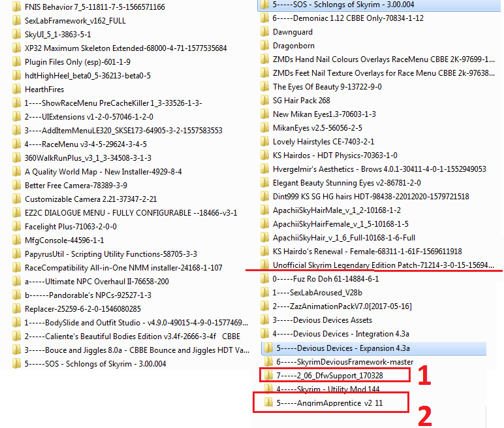Click 2----ZazAnimationPackV7.0 entry
The height and width of the screenshot is (428, 504).
tap(342, 306)
